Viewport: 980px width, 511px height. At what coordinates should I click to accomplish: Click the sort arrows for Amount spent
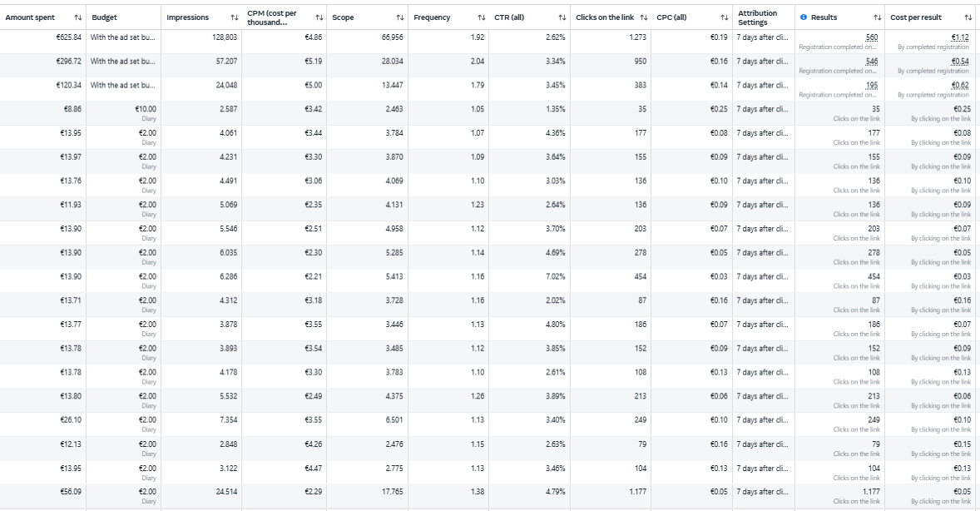[77, 17]
